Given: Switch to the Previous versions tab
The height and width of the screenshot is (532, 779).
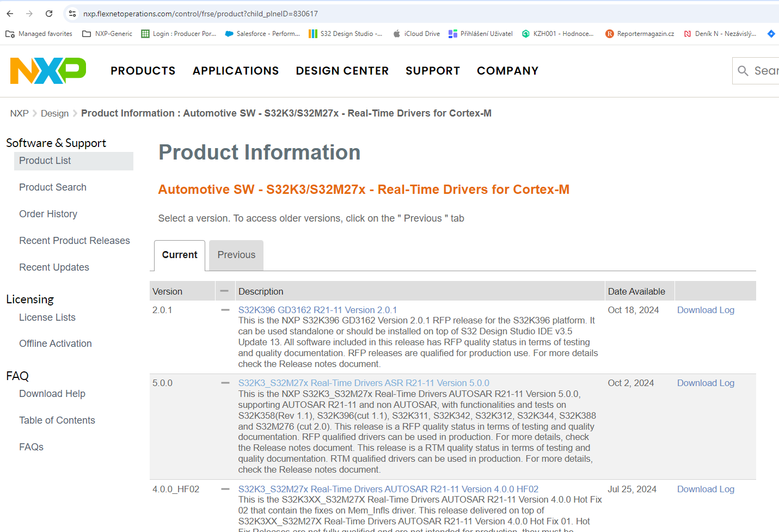Looking at the screenshot, I should [236, 255].
